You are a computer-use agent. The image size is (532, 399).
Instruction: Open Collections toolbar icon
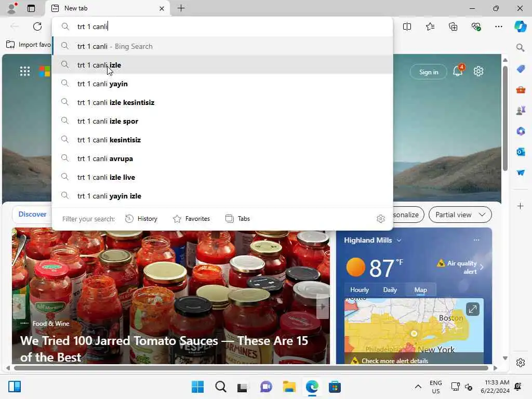(x=453, y=26)
